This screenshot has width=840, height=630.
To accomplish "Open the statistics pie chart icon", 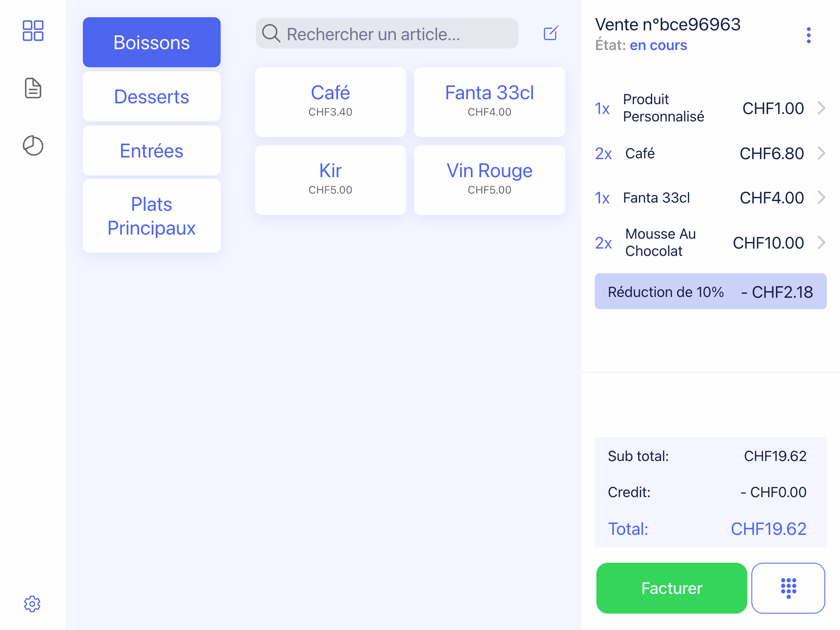I will tap(33, 146).
